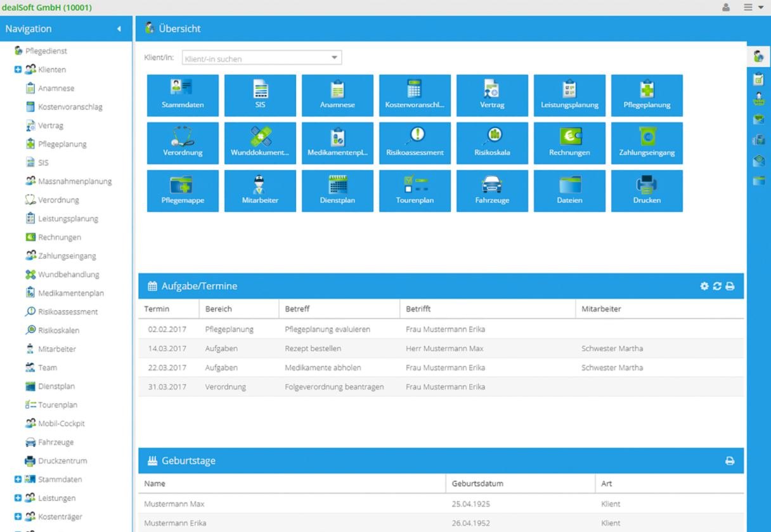Open the Wunddokumentation tile
Screen dimensions: 771x532
click(260, 143)
